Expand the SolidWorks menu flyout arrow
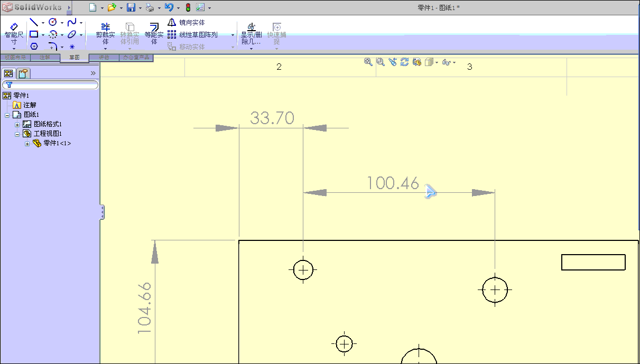640x364 pixels. tap(69, 7)
